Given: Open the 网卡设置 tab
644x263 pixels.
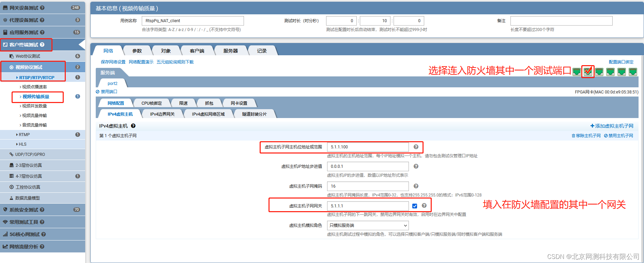Looking at the screenshot, I should tap(239, 103).
